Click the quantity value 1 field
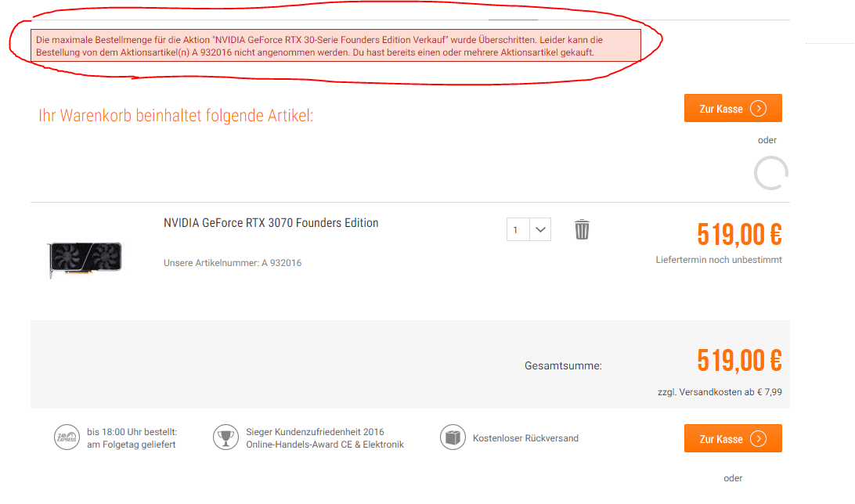Screen dimensions: 855x504 click(518, 229)
